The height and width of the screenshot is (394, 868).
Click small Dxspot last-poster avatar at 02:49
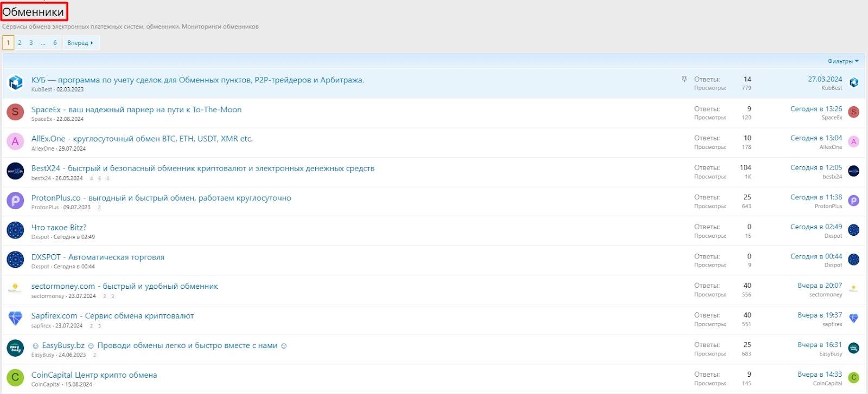click(x=854, y=230)
